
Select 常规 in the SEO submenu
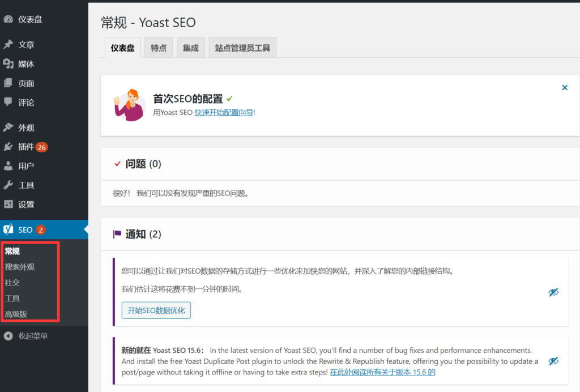12,251
